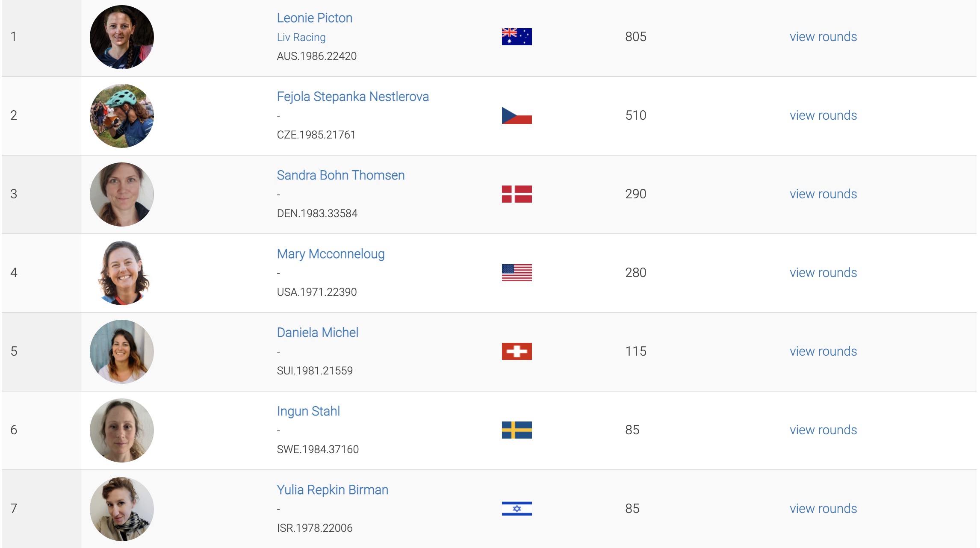This screenshot has height=548, width=980.
Task: Click the Israel flag icon
Action: click(x=517, y=509)
